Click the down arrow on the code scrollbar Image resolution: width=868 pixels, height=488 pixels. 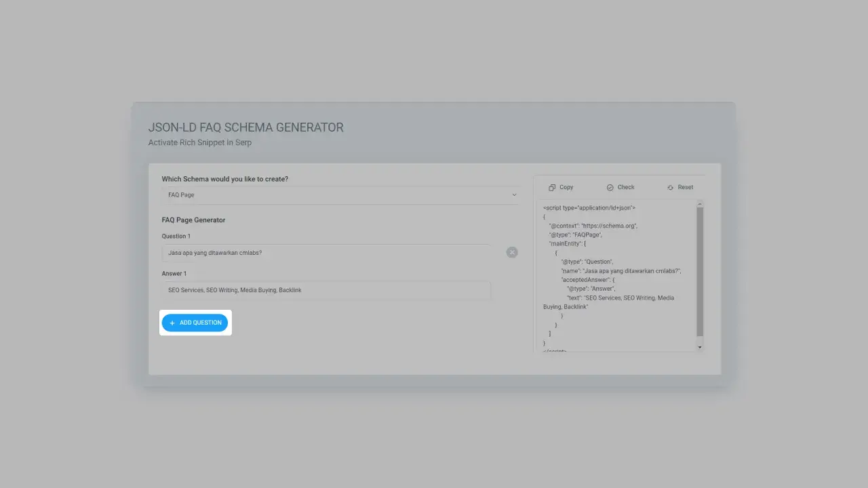click(699, 347)
